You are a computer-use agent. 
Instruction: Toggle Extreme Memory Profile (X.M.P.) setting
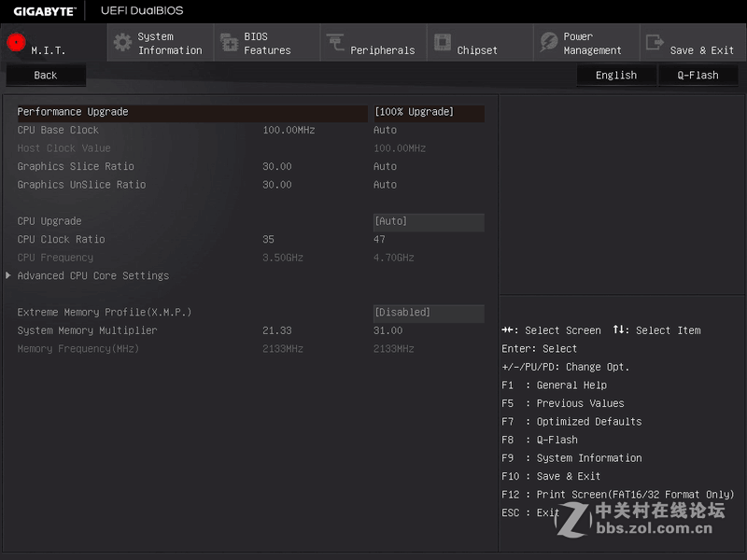(x=428, y=313)
